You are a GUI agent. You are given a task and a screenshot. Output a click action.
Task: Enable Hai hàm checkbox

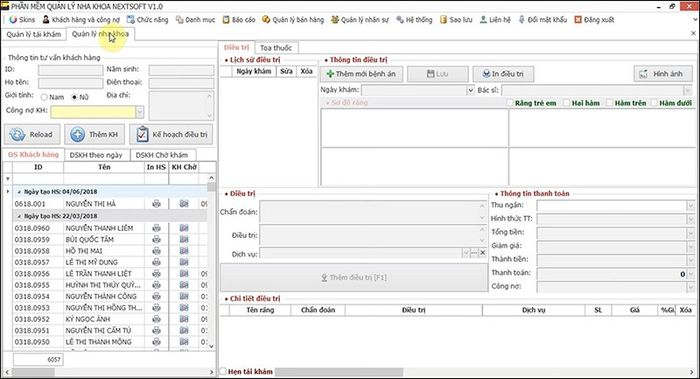(x=567, y=103)
